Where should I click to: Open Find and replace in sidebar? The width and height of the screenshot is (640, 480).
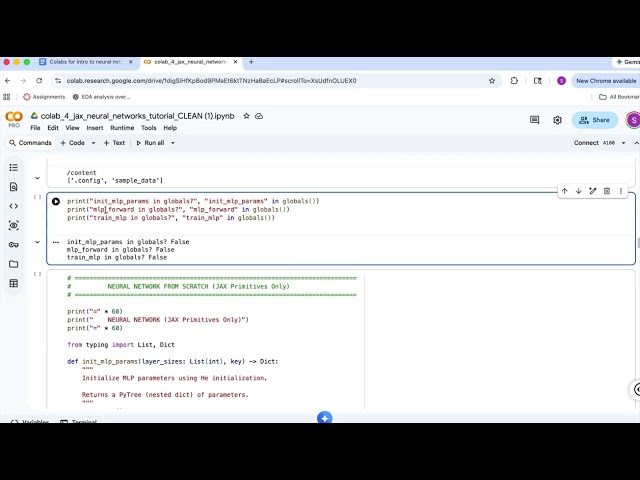13,187
